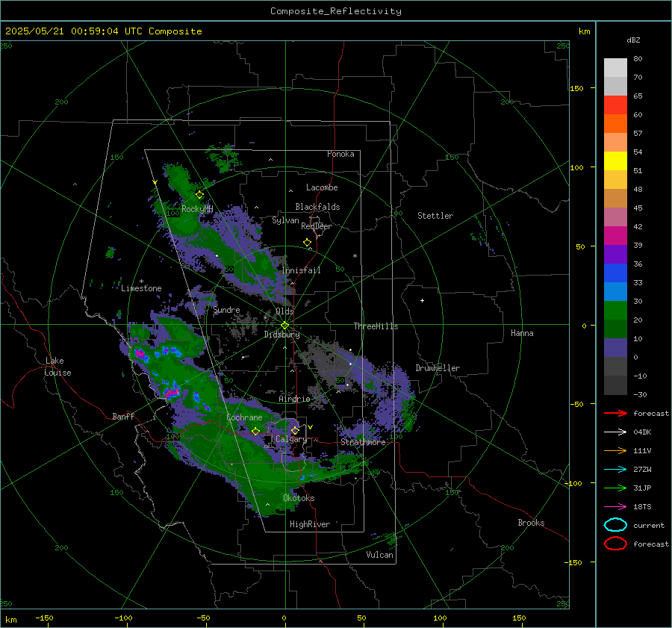The height and width of the screenshot is (628, 672).
Task: Click the HighRiver city label
Action: [x=310, y=524]
